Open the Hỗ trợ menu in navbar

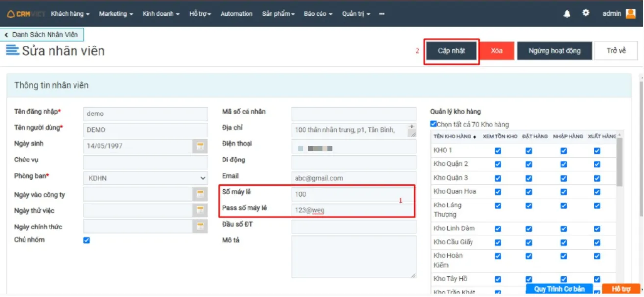pos(200,14)
